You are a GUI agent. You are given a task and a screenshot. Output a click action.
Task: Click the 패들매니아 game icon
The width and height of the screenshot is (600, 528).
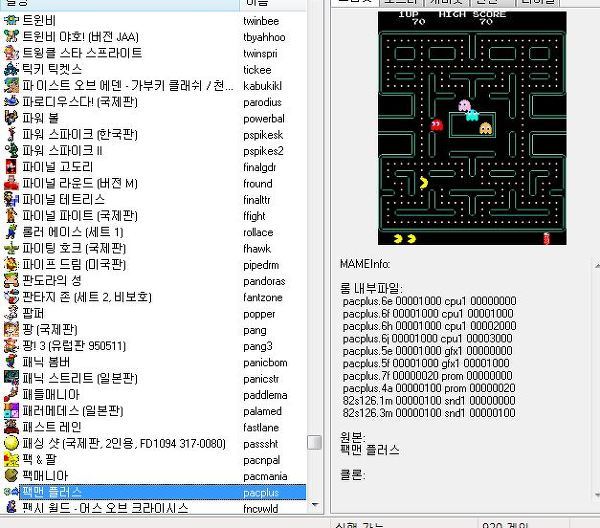[11, 394]
